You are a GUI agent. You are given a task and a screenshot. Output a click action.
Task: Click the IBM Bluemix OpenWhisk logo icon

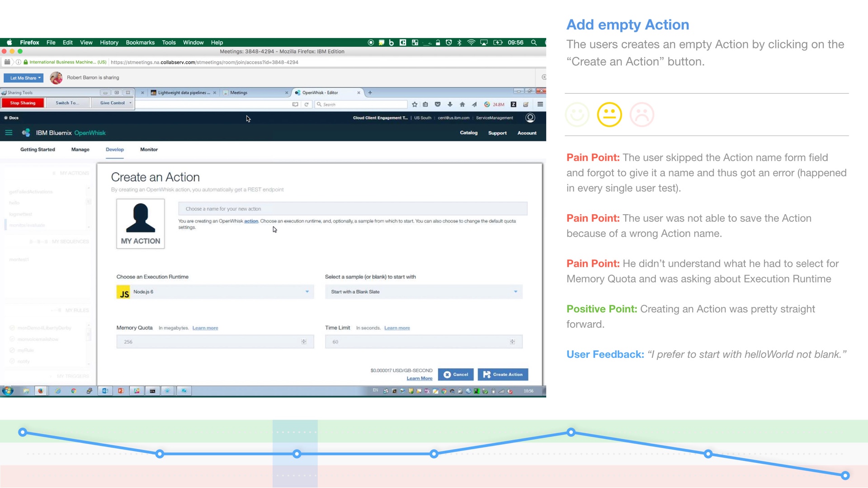[26, 132]
